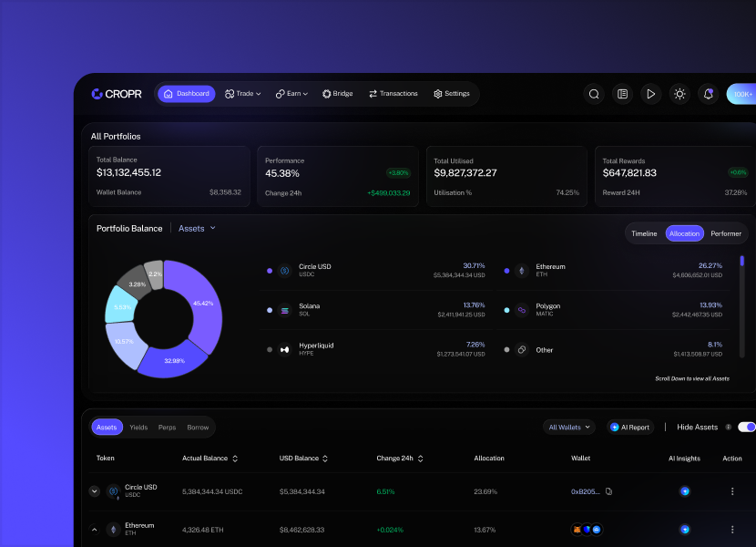Click the play tutorial icon
The image size is (756, 547).
click(x=651, y=94)
